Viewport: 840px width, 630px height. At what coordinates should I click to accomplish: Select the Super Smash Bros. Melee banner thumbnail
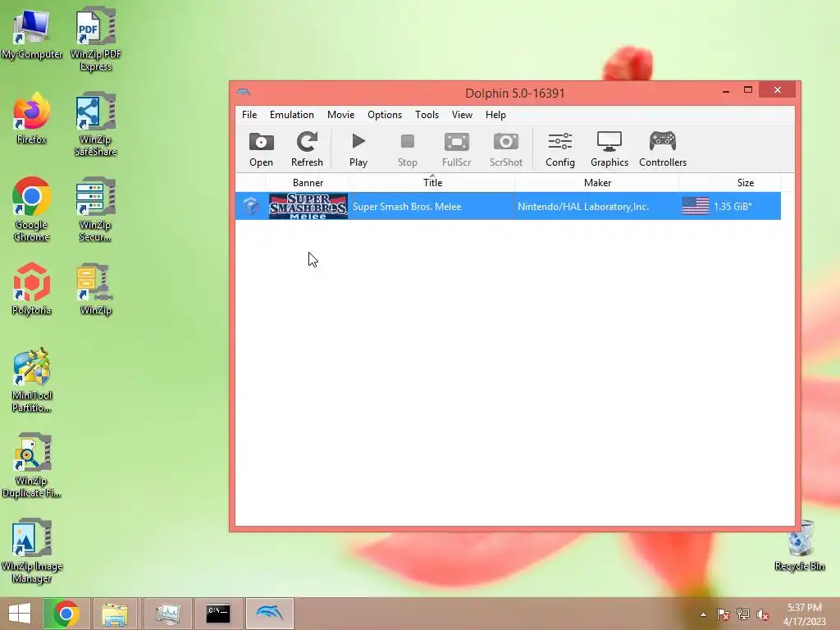pos(308,206)
